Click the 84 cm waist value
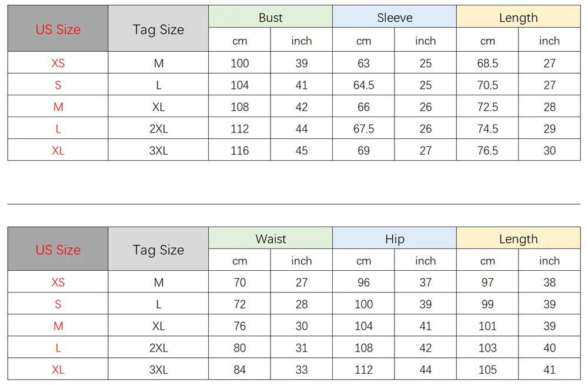This screenshot has width=588, height=385. (240, 370)
